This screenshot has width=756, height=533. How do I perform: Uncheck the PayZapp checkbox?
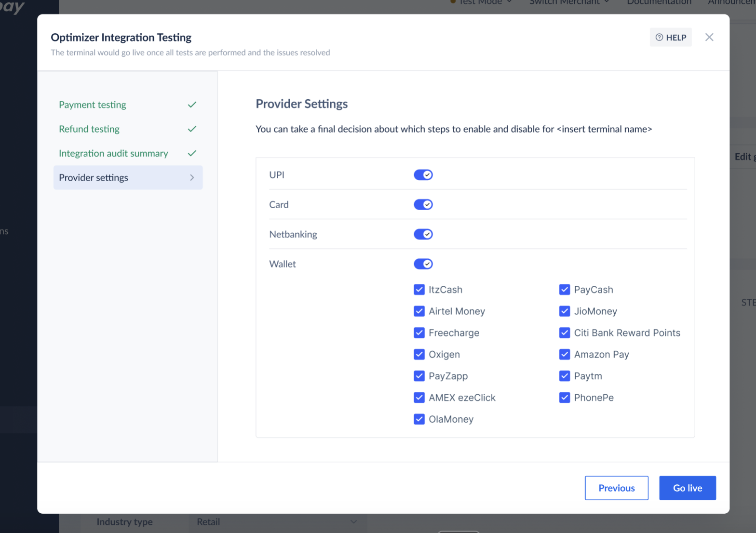point(419,376)
